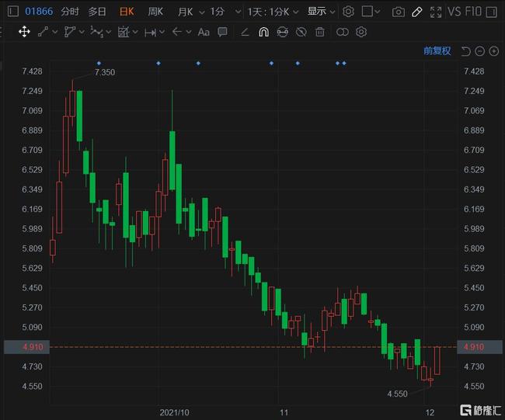Expand the dropdown arrow after 1分
Screen dimensions: 505x420
click(238, 12)
